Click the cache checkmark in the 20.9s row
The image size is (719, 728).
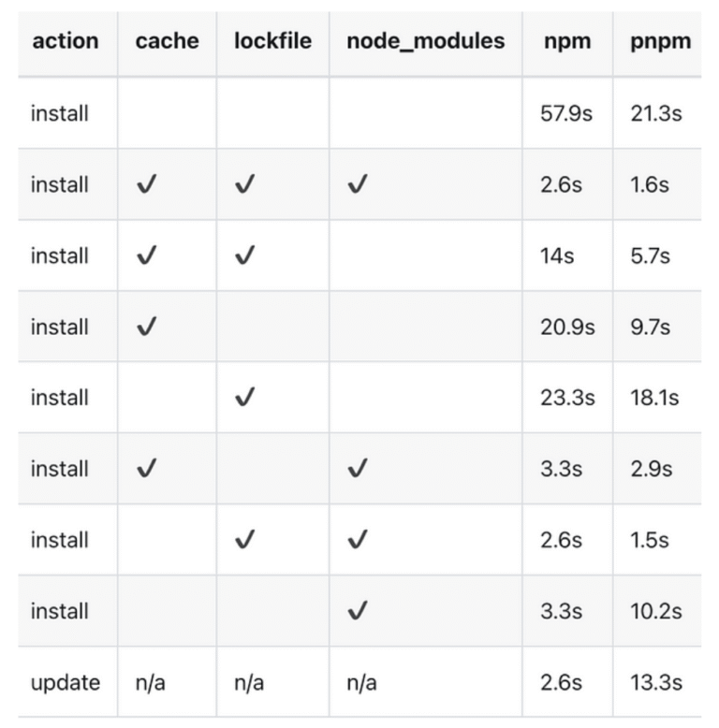(146, 327)
